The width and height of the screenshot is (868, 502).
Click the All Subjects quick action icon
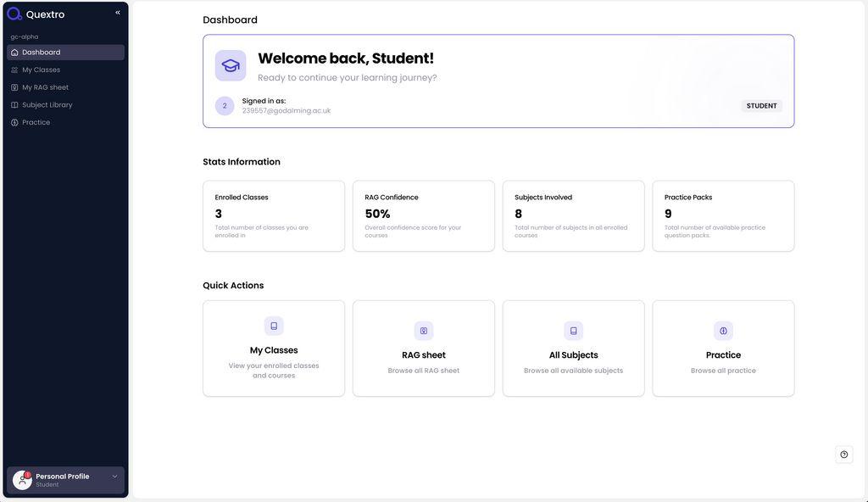[x=574, y=331]
